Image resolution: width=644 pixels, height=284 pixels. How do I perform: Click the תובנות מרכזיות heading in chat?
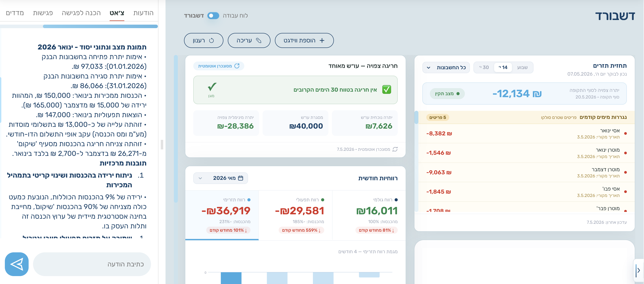pyautogui.click(x=123, y=163)
